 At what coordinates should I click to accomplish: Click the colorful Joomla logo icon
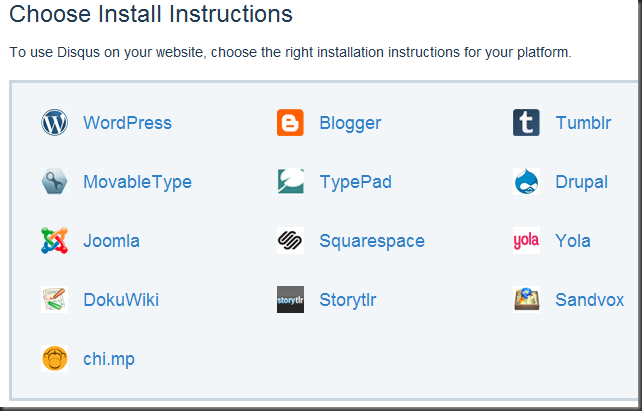point(54,240)
